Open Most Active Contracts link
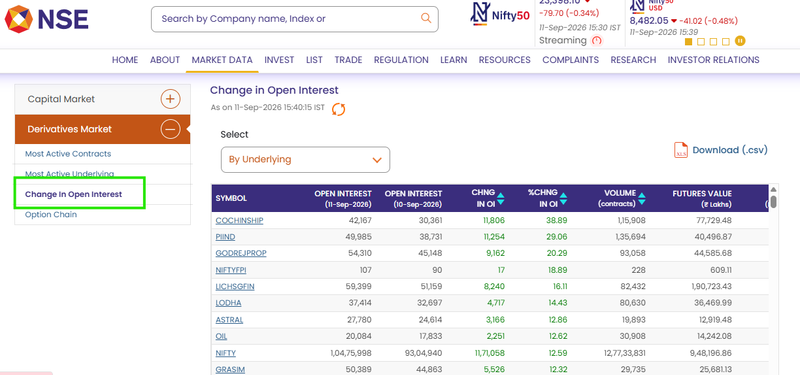This screenshot has height=375, width=800. point(68,154)
